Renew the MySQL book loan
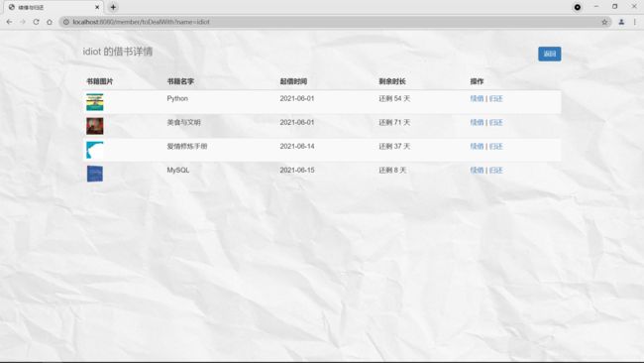 [477, 171]
